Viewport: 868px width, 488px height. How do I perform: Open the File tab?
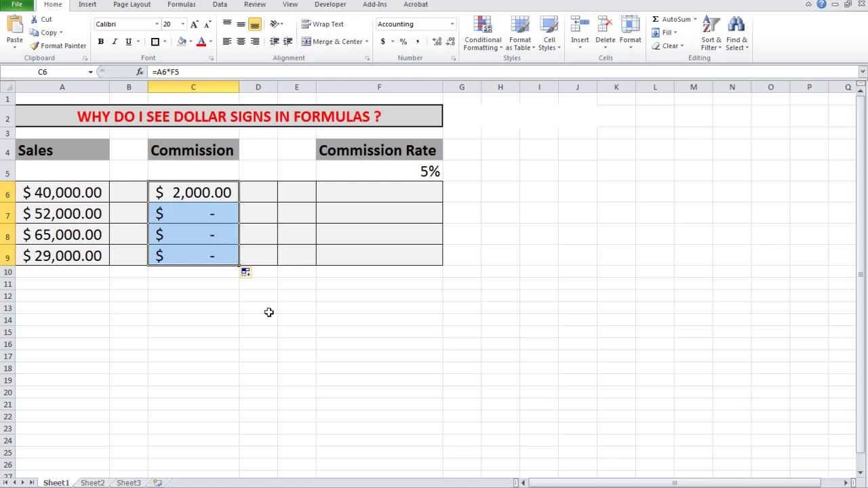pos(16,5)
